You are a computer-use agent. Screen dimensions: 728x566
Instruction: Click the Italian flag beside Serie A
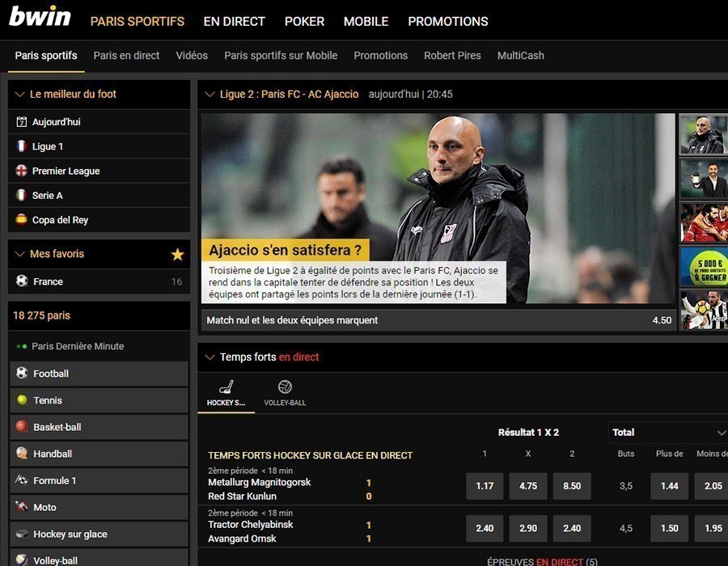click(x=21, y=196)
